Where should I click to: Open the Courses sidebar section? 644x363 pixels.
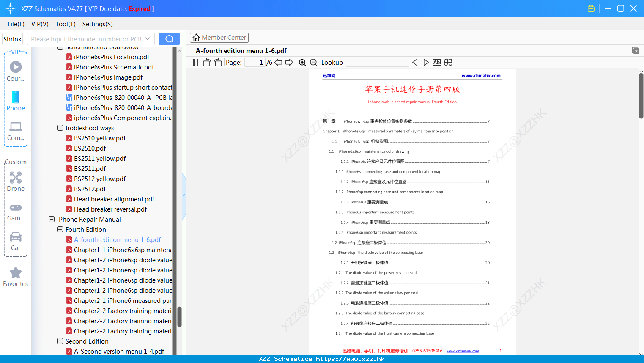(x=16, y=71)
